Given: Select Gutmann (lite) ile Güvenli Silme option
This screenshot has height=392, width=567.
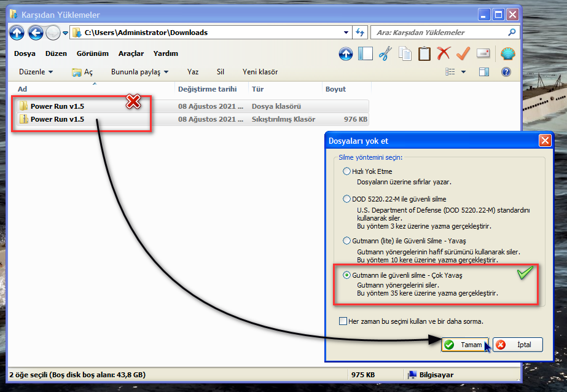Looking at the screenshot, I should pos(346,241).
